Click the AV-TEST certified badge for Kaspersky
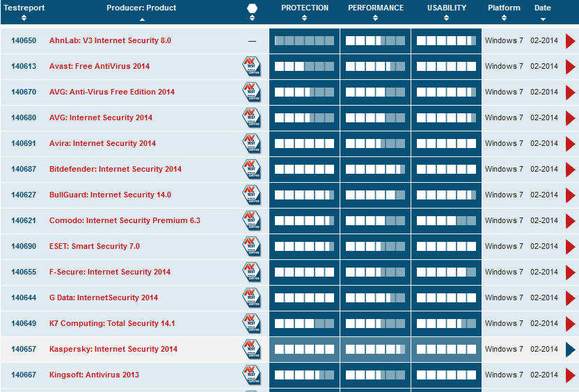The height and width of the screenshot is (392, 579). pyautogui.click(x=252, y=349)
